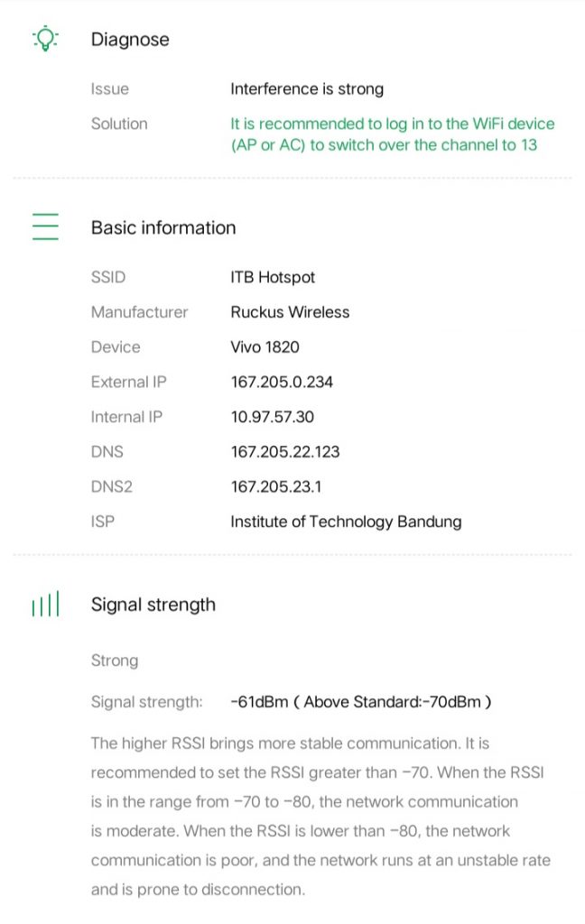Tap the Basic information heading
Viewport: 585px width, 924px height.
[x=163, y=227]
